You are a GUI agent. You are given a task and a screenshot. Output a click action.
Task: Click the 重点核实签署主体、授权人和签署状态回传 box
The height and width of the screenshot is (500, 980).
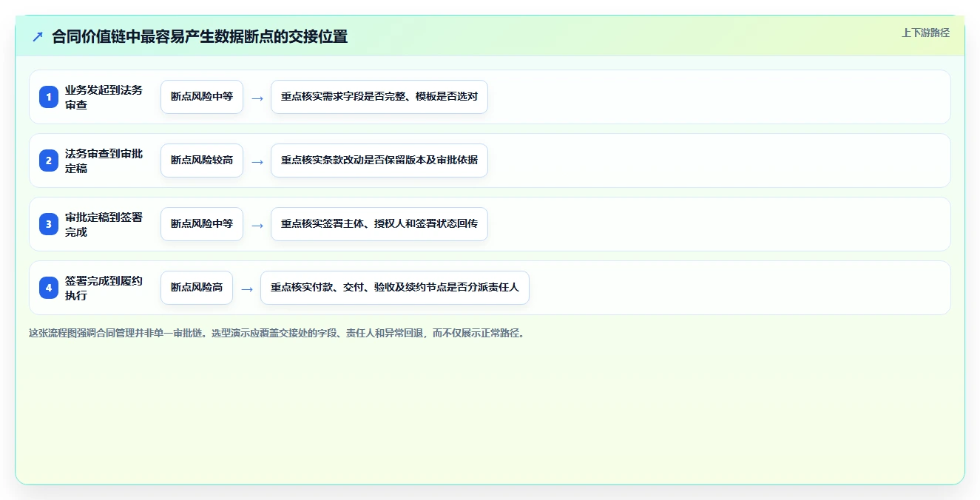coord(379,224)
